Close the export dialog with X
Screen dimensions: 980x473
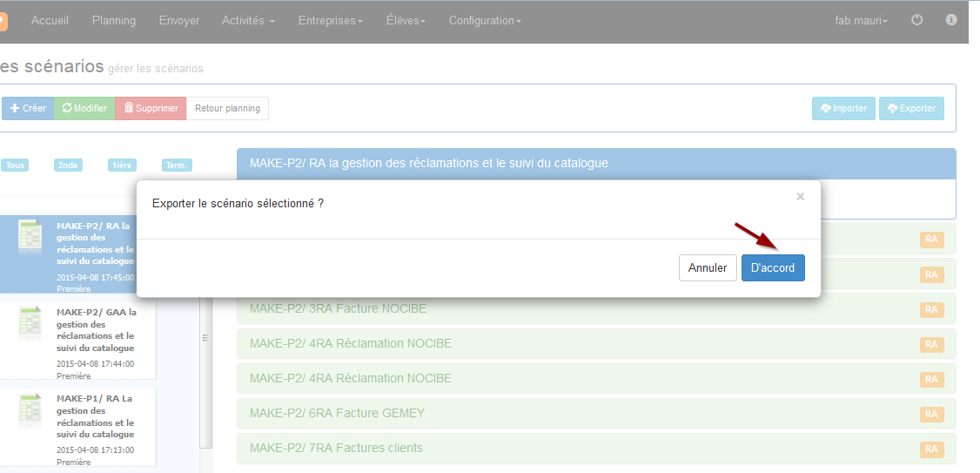(x=800, y=197)
